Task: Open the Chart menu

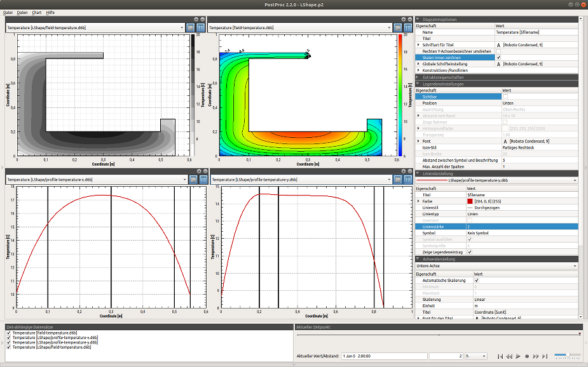Action: click(37, 12)
